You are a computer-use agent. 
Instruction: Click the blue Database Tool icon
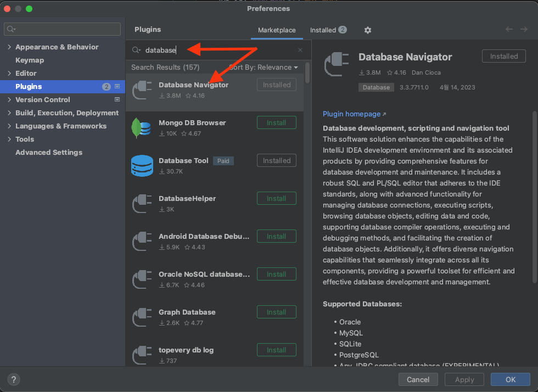[x=142, y=166]
